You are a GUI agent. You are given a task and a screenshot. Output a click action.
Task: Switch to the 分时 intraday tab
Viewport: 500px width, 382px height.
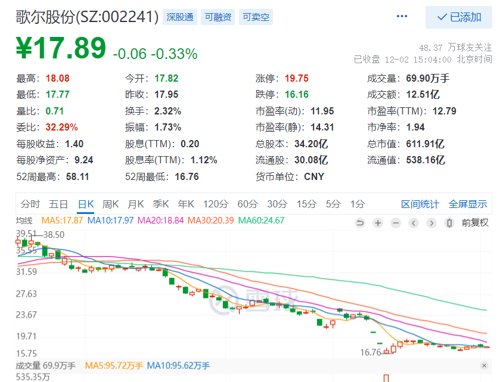click(30, 204)
